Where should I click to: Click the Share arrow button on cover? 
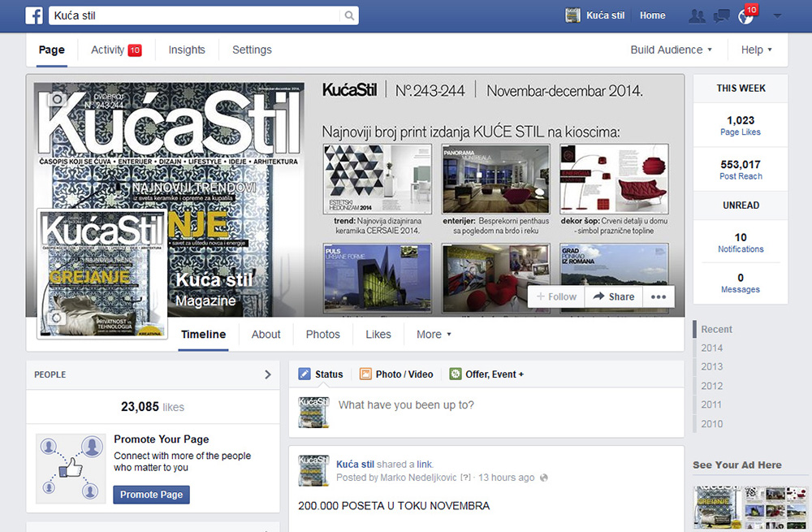(x=614, y=296)
